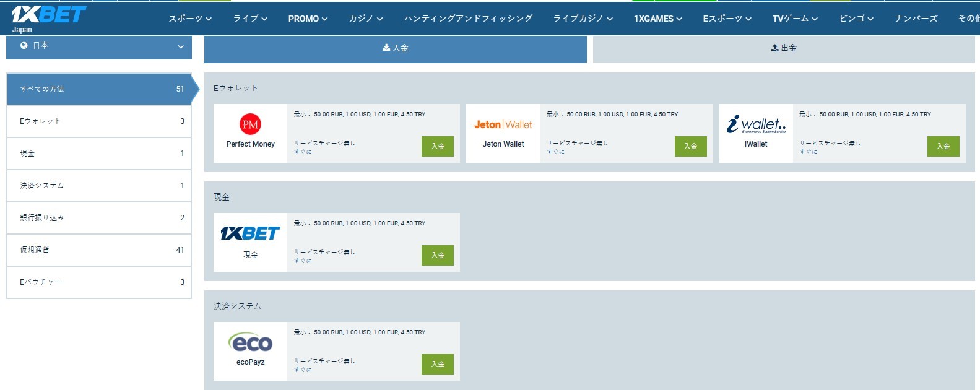The width and height of the screenshot is (980, 390).
Task: Click the globe icon beside 日本
Action: click(24, 46)
